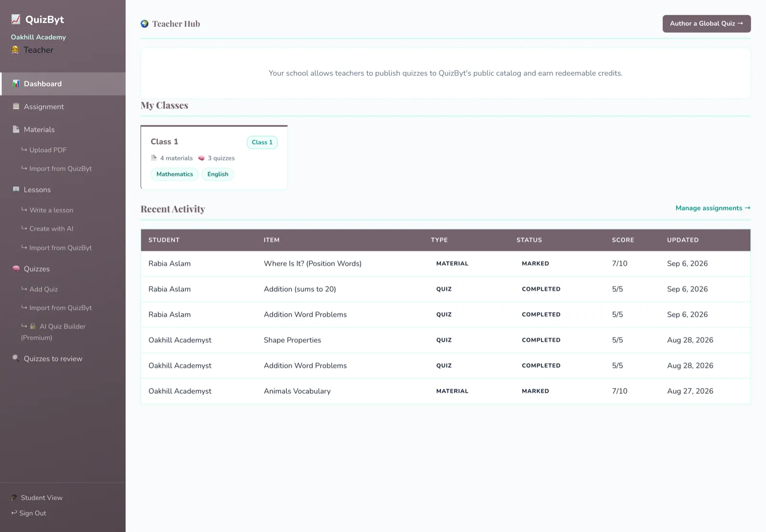Click the Materials document icon
Screen dimensions: 766x532
[16, 129]
